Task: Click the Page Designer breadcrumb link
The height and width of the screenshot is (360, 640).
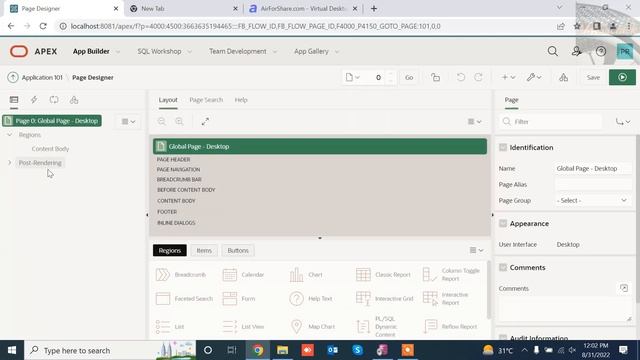Action: 93,77
